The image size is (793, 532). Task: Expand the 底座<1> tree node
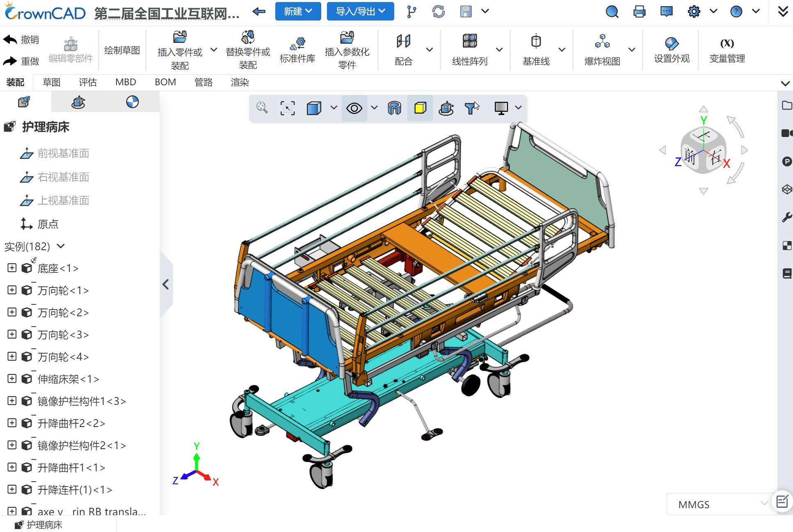click(12, 268)
